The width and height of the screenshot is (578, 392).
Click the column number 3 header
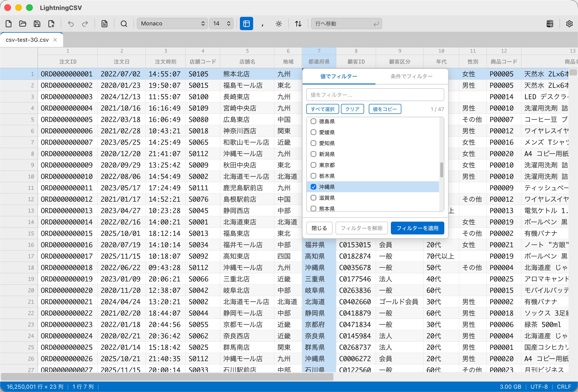165,51
